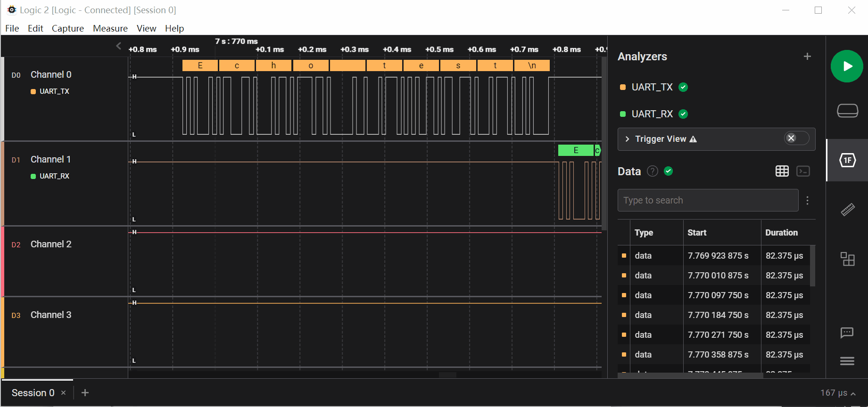Click decoded 'h' bubble on Channel 0
The image size is (868, 407).
(x=273, y=65)
